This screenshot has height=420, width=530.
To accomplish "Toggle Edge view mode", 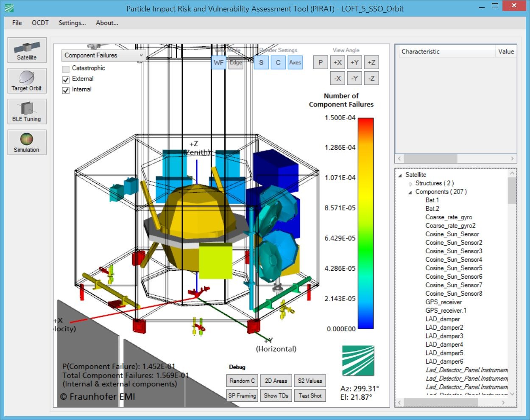I will (x=236, y=62).
